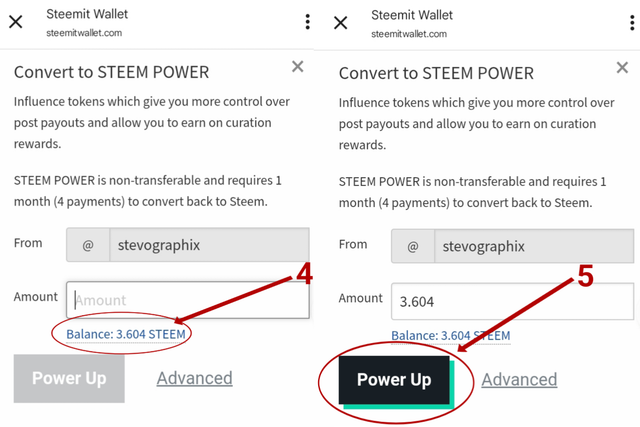This screenshot has width=640, height=427.
Task: Click the stevographix From field in step 4 panel
Action: [209, 245]
